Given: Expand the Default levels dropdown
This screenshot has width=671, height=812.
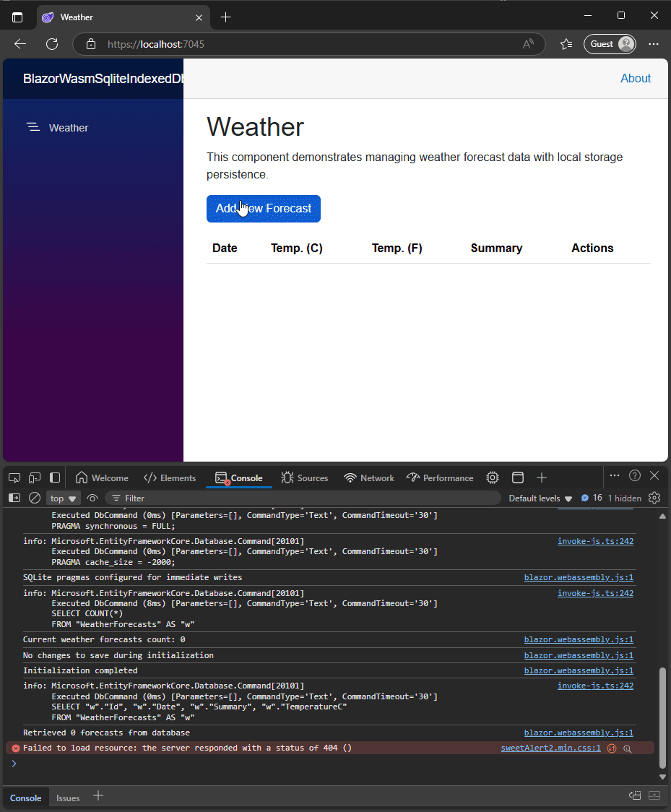Looking at the screenshot, I should 540,498.
